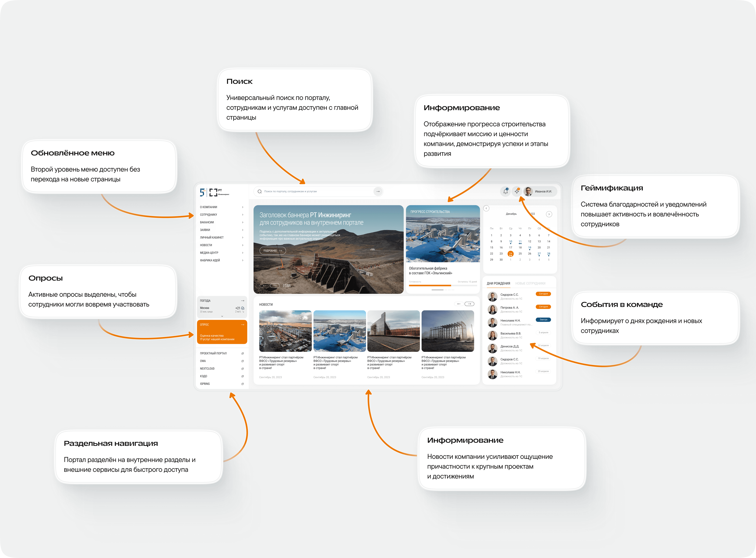Viewport: 756px width, 558px height.
Task: Open notifications bell icon
Action: 505,191
